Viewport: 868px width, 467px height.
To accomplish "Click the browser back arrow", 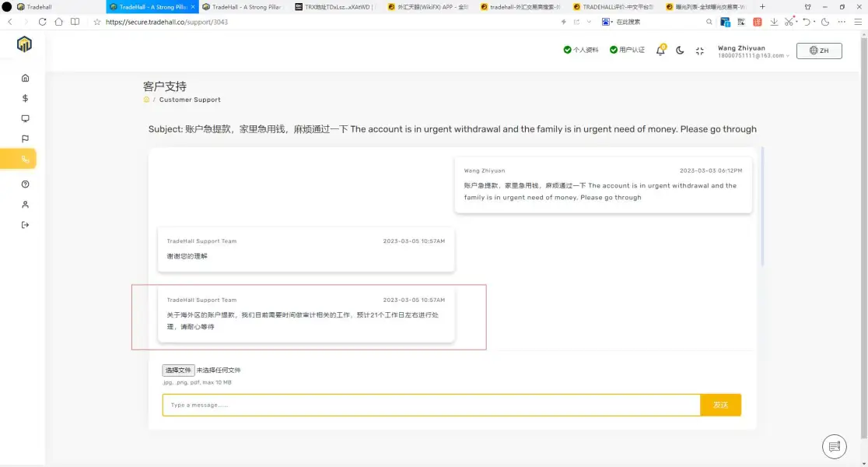I will tap(10, 22).
